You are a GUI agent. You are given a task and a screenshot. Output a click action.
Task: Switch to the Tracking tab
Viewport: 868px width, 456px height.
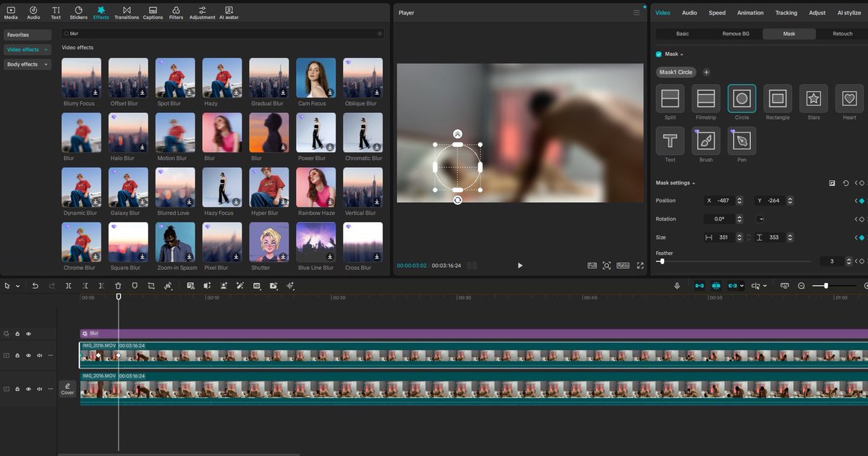click(786, 12)
